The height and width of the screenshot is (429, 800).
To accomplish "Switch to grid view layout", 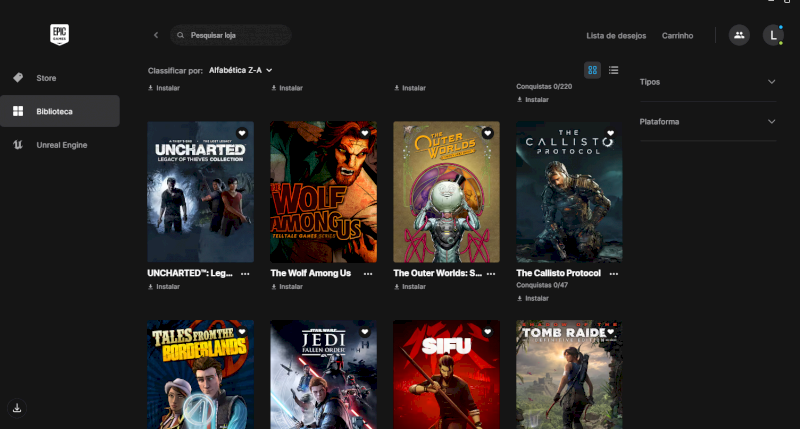I will tap(592, 70).
